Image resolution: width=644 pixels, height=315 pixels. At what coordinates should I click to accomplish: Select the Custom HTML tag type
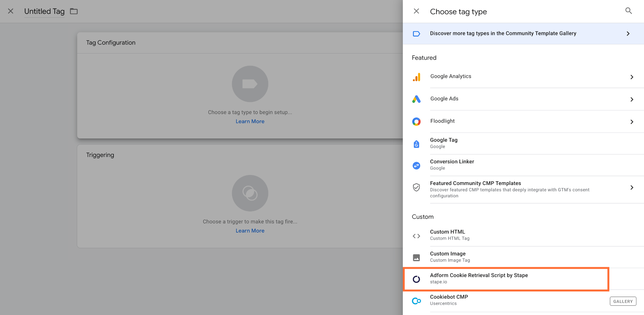[x=523, y=235]
